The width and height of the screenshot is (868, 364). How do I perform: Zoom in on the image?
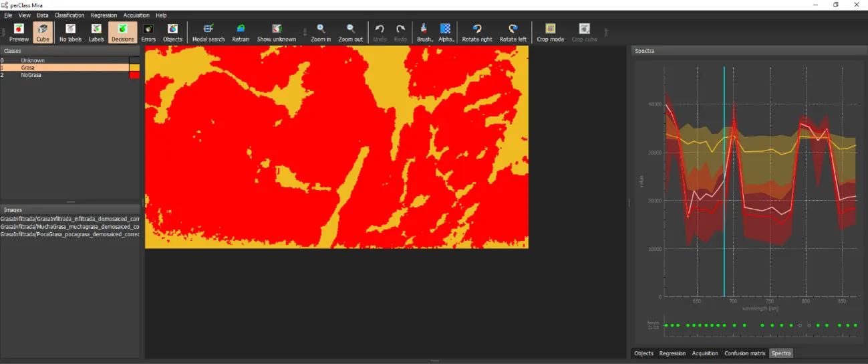[321, 32]
